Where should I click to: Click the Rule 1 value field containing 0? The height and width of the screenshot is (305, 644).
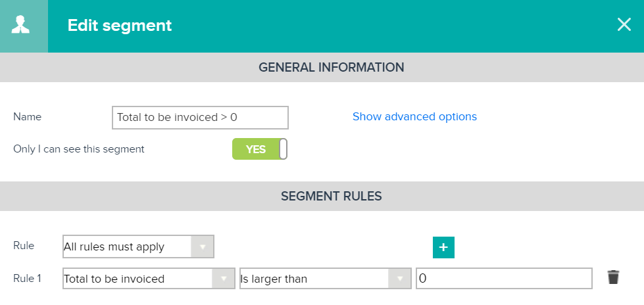504,278
